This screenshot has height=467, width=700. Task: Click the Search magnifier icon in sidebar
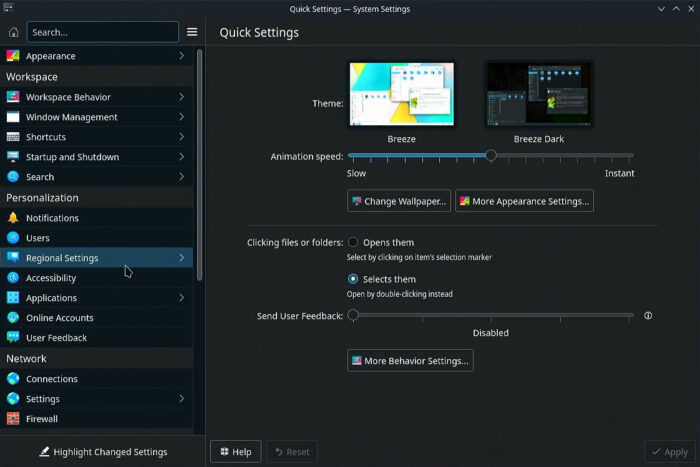(13, 177)
